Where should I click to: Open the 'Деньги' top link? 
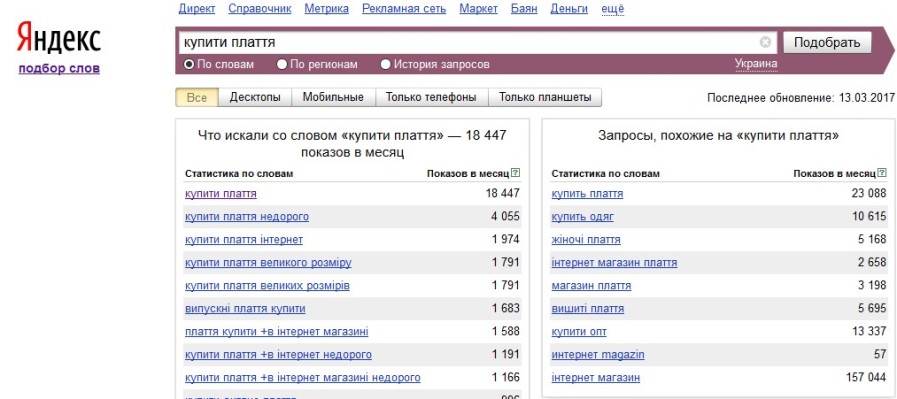pos(569,9)
